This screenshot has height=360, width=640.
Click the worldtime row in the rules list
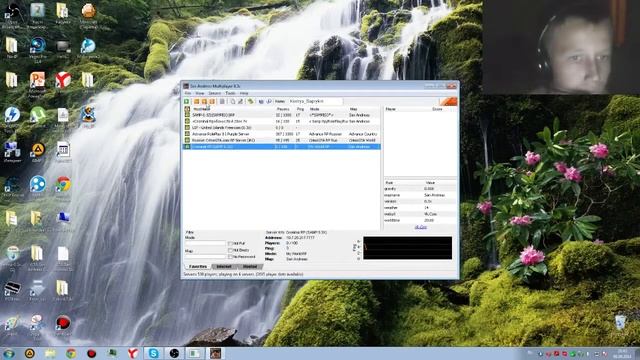pos(420,220)
